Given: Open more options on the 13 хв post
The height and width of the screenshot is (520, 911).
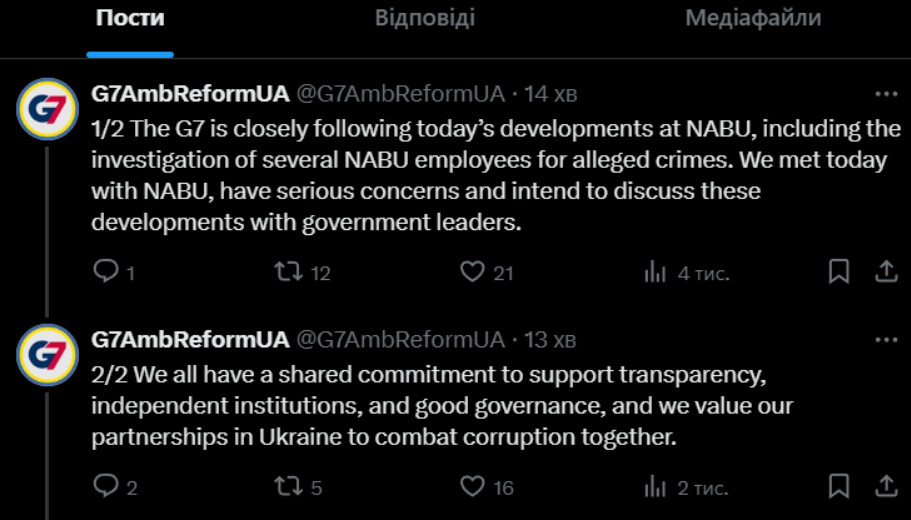Looking at the screenshot, I should click(886, 340).
